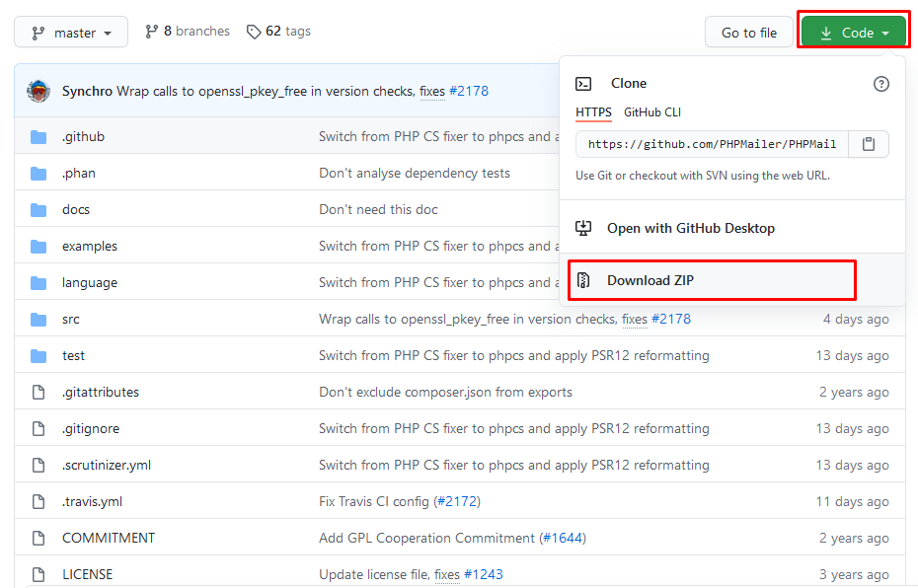
Task: Open the .scrutinizer.yml file name
Action: coord(107,465)
